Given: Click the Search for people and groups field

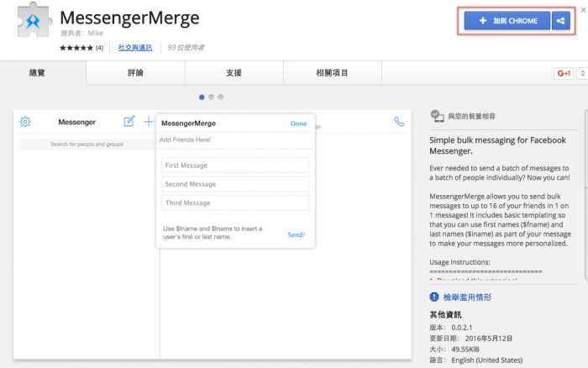Looking at the screenshot, I should click(x=87, y=144).
